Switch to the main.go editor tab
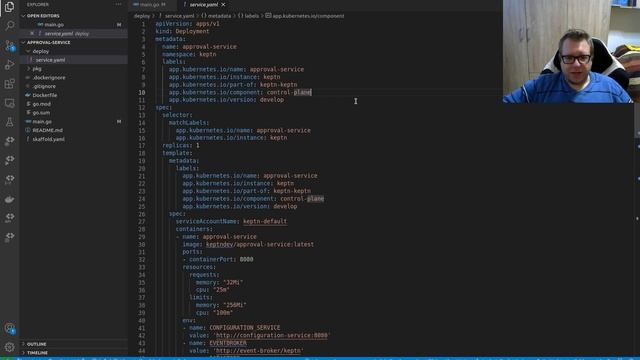The width and height of the screenshot is (640, 360). (150, 4)
